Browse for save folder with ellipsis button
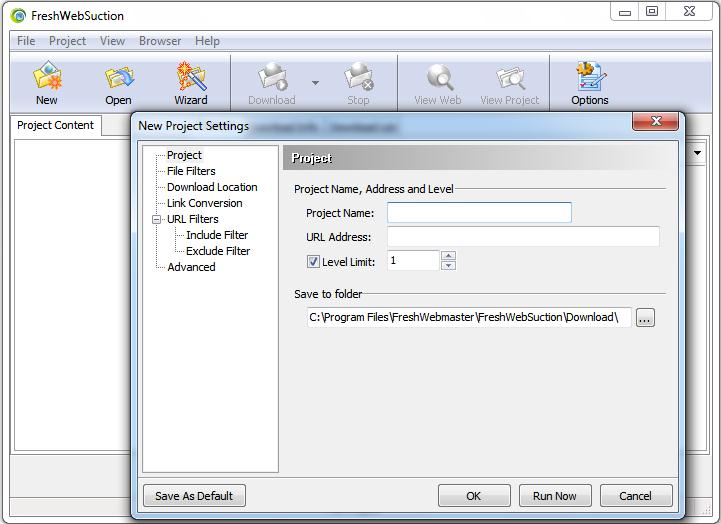This screenshot has width=721, height=524. (645, 318)
